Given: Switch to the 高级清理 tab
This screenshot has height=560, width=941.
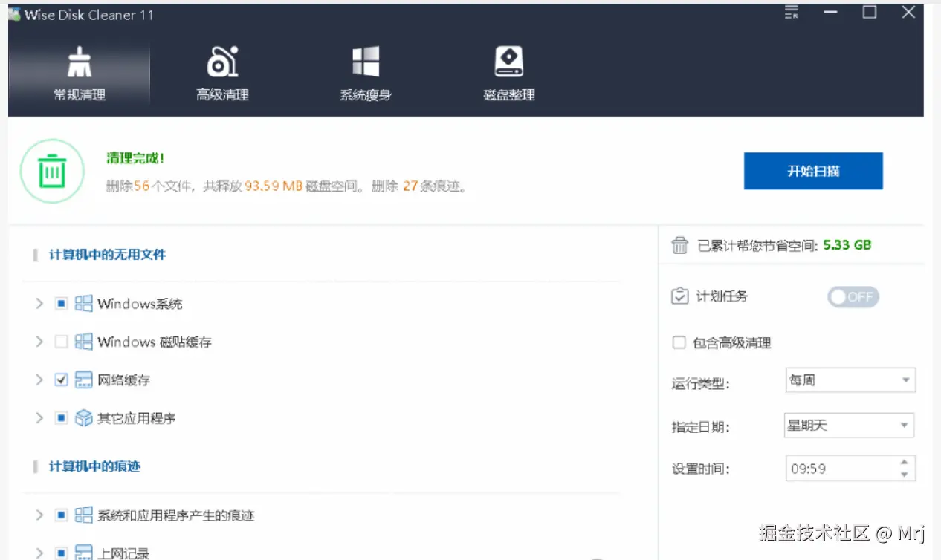Looking at the screenshot, I should 222,74.
